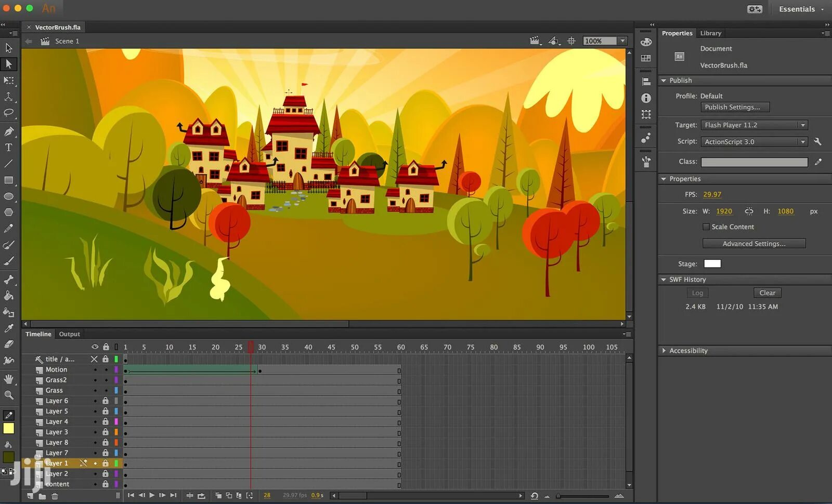Collapse the Properties section
Screen dimensions: 832x504
(x=664, y=179)
